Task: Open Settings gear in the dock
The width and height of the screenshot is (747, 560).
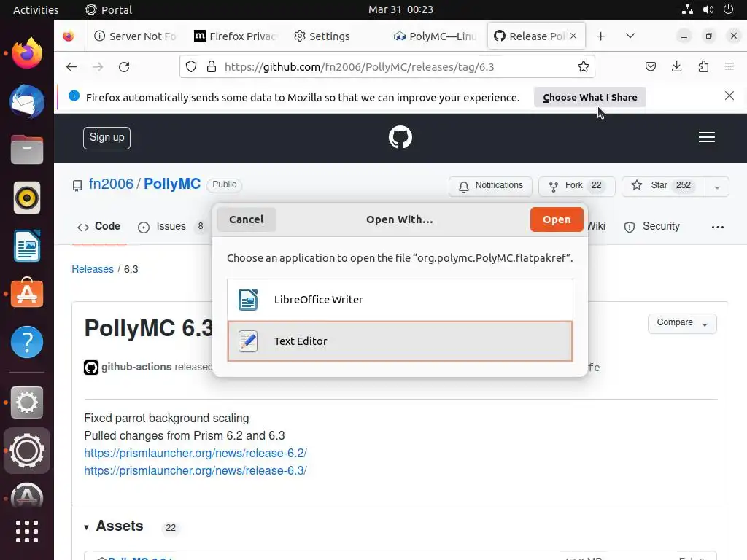Action: point(27,402)
